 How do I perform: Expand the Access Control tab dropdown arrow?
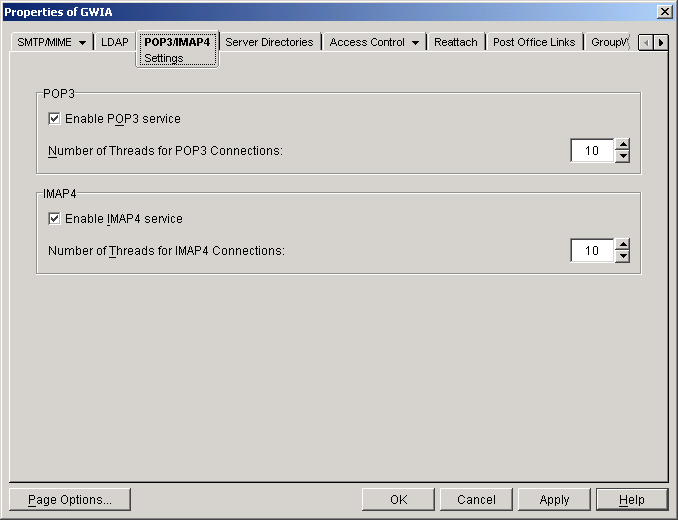pyautogui.click(x=415, y=43)
